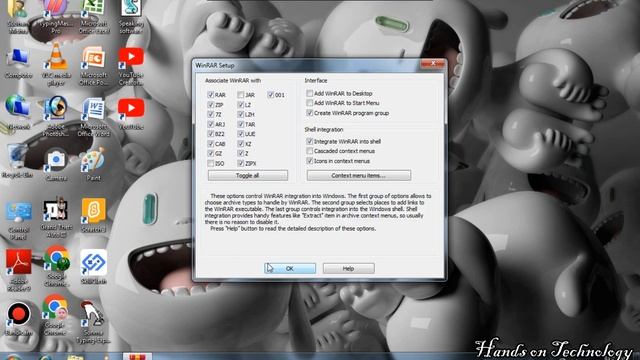Launch the Adobe Photoshop desktop shortcut
Screen dimensions: 640x360
click(56, 116)
